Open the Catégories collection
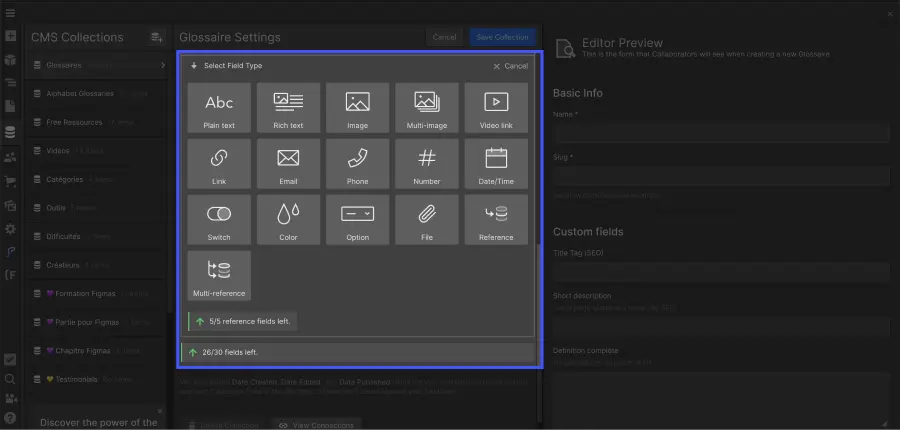Screen dimensions: 900x430 (96, 180)
